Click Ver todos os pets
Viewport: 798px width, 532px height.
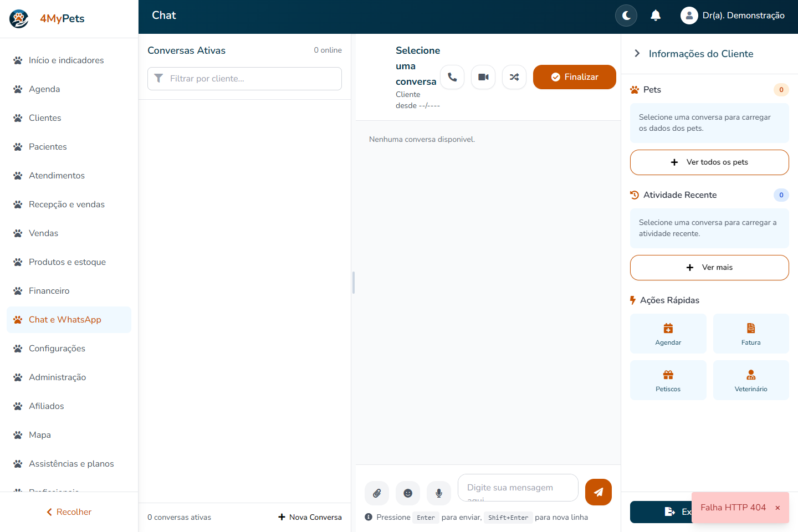pos(709,162)
